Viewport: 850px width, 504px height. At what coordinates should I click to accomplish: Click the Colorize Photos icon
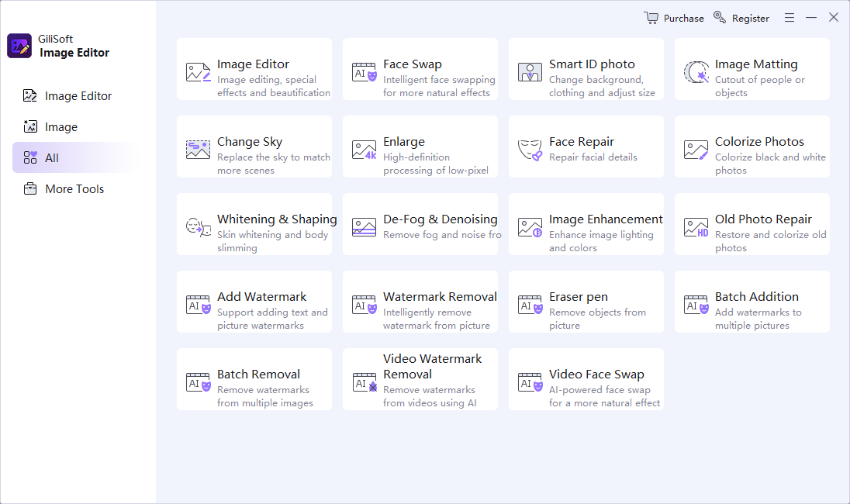click(x=696, y=150)
